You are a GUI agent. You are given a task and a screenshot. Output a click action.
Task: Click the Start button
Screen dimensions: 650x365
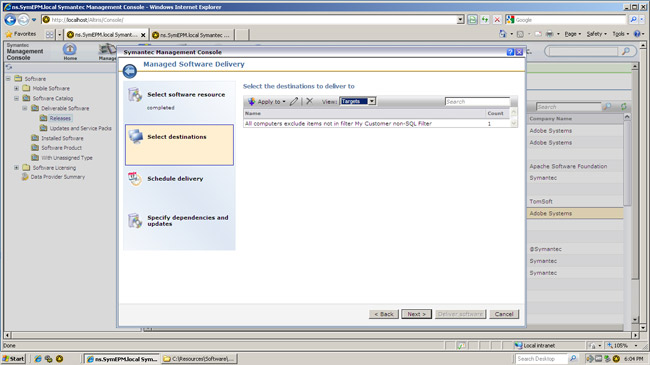point(14,358)
